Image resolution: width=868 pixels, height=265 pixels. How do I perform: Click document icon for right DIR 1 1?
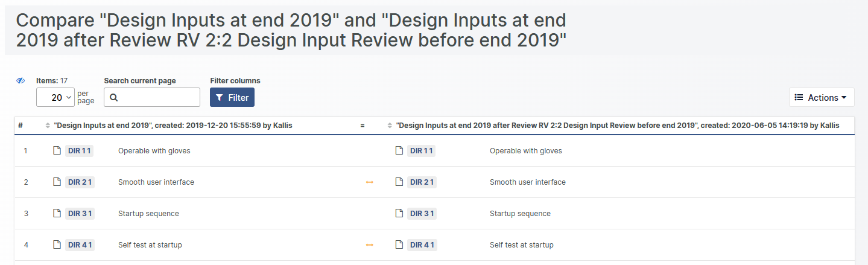tap(399, 150)
